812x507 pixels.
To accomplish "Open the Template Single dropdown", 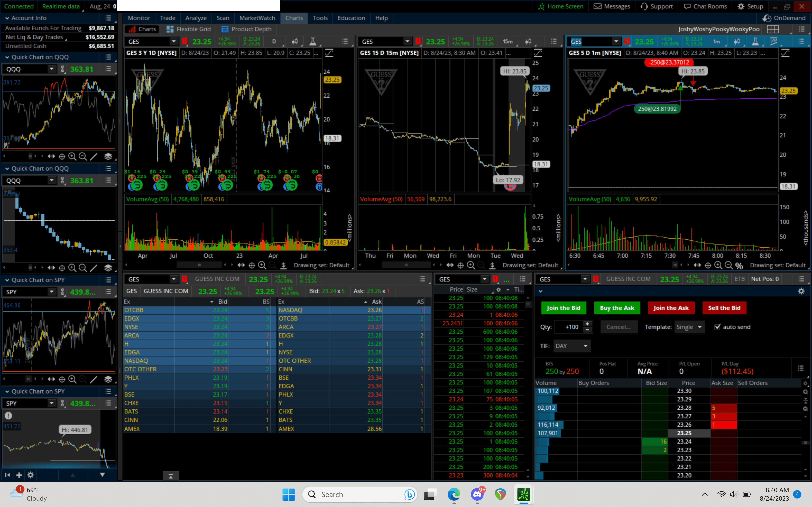I will pos(689,327).
